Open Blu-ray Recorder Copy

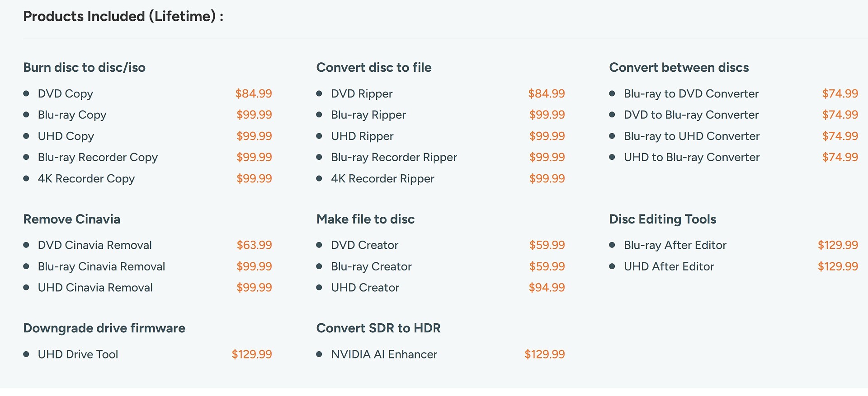tap(98, 157)
